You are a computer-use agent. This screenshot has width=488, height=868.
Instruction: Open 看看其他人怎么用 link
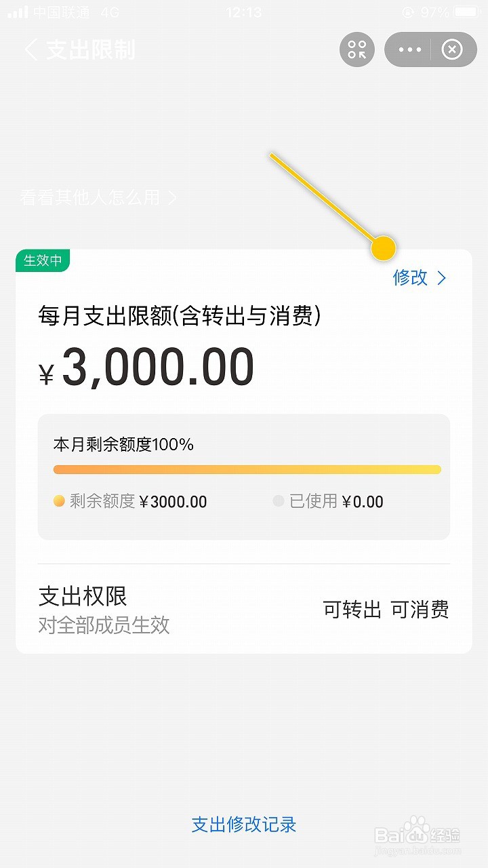[90, 197]
